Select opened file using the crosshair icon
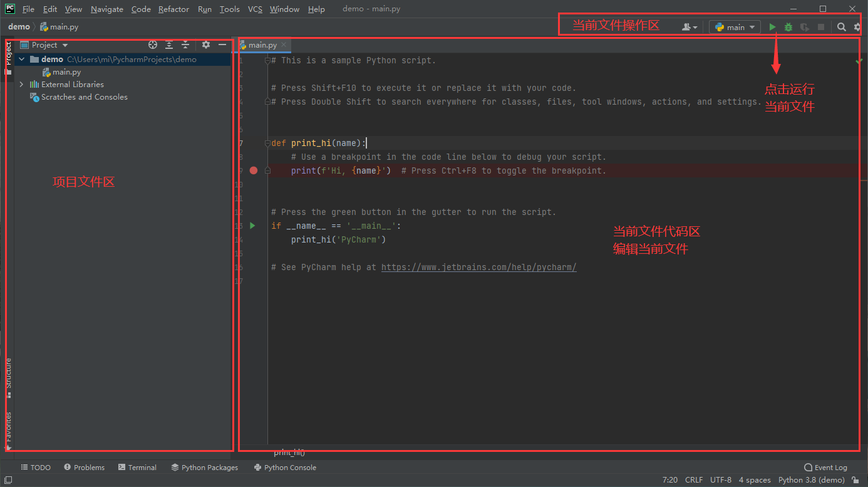 click(x=153, y=45)
